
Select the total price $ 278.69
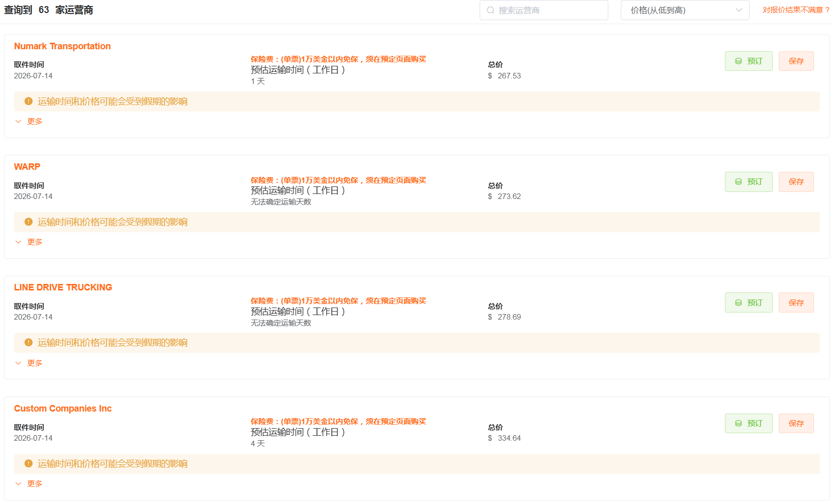(504, 317)
